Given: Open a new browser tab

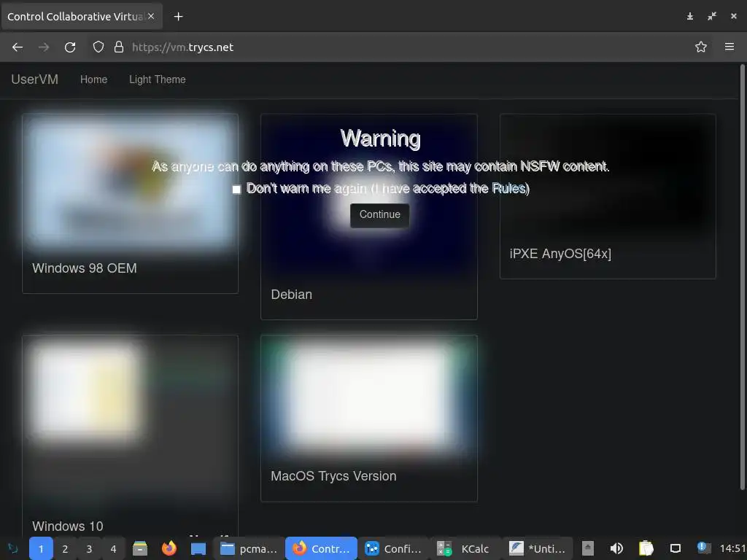Looking at the screenshot, I should [x=178, y=17].
